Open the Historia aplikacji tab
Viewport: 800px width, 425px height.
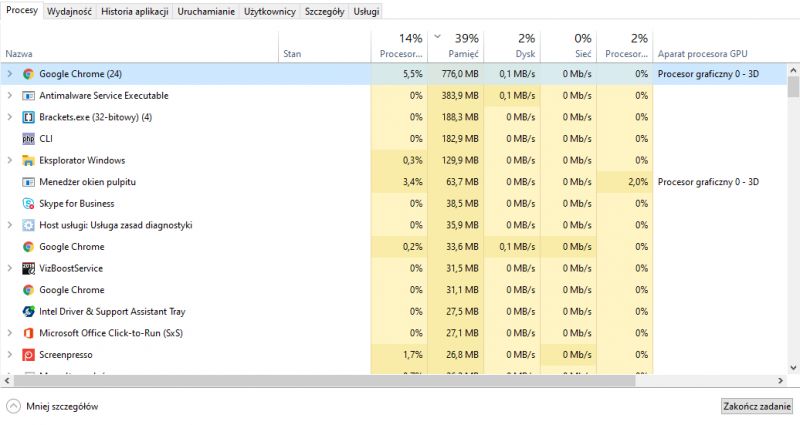coord(135,11)
